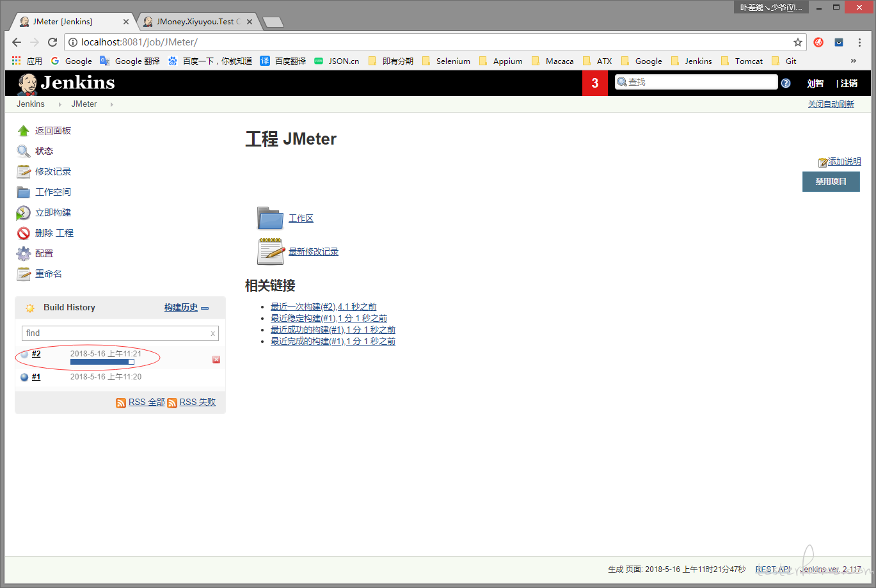Click the RSS 失败 feed icon
Screen dimensions: 876x588
pos(172,402)
